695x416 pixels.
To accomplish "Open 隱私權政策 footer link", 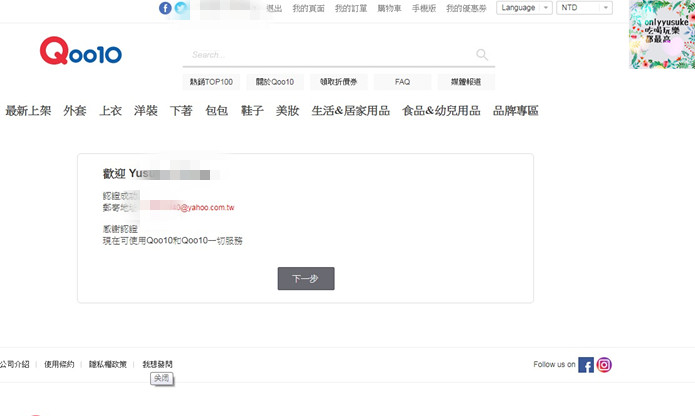I will pyautogui.click(x=108, y=364).
